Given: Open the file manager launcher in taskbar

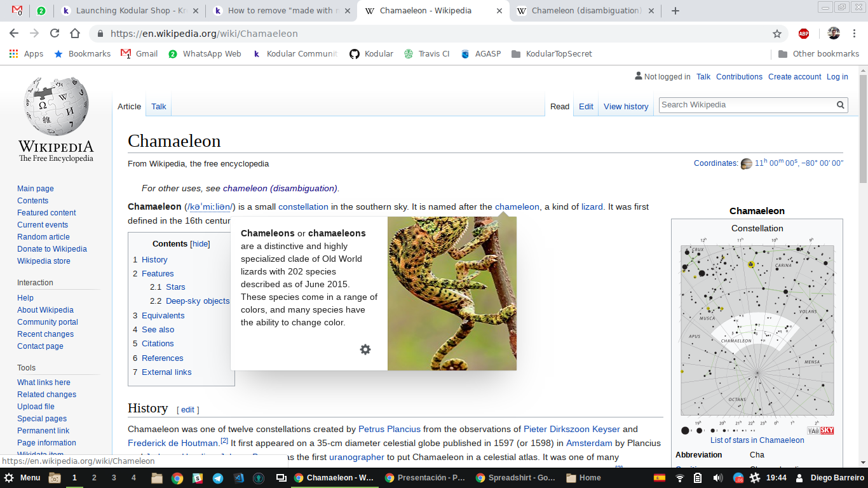Looking at the screenshot, I should tap(157, 478).
